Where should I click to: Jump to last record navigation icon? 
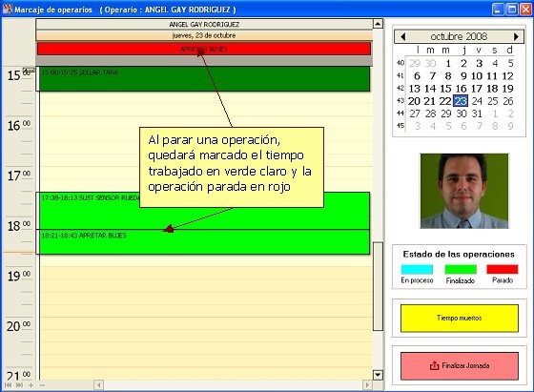(19, 385)
